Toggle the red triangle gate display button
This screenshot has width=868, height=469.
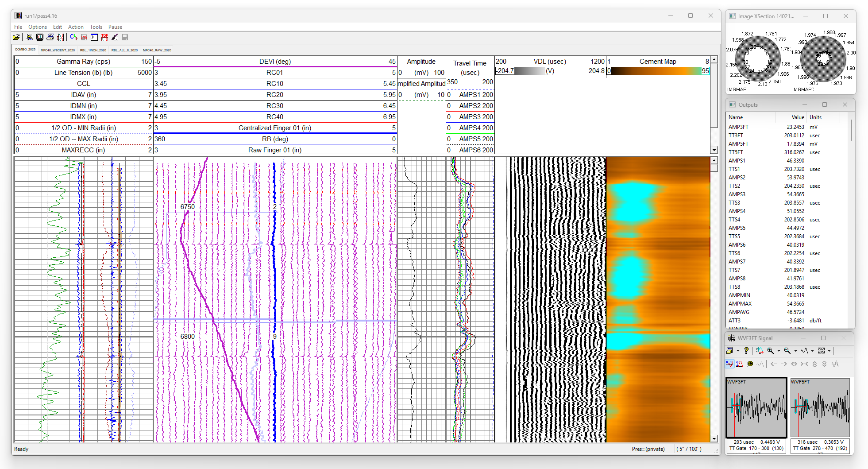point(740,364)
